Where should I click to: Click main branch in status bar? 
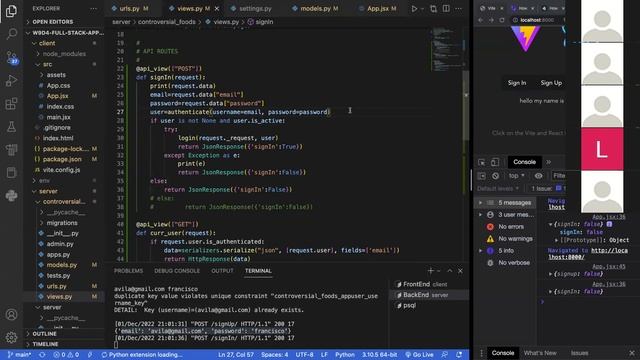coord(19,355)
